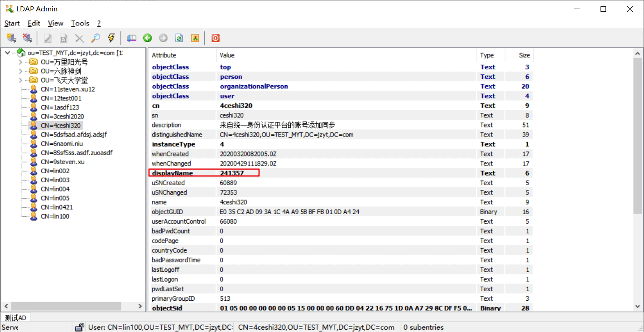Screen dimensions: 644x332
Task: Click the red power exit icon
Action: pyautogui.click(x=216, y=38)
